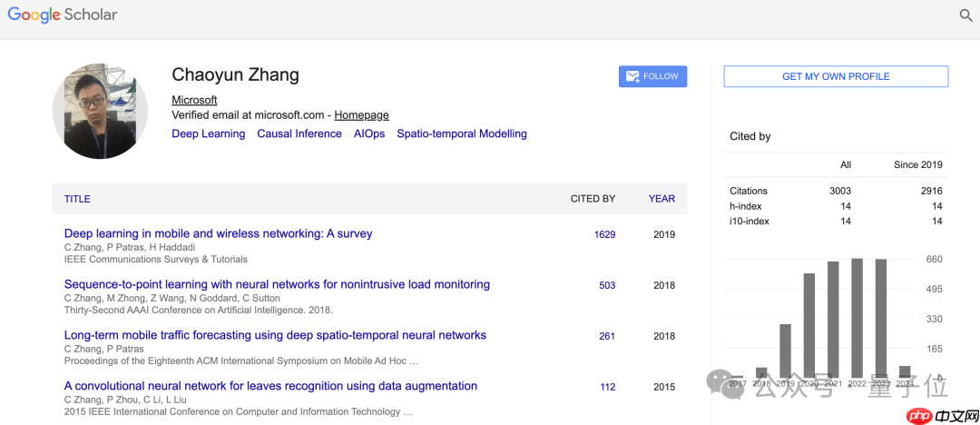Open the AIOps interest tag

pyautogui.click(x=369, y=133)
